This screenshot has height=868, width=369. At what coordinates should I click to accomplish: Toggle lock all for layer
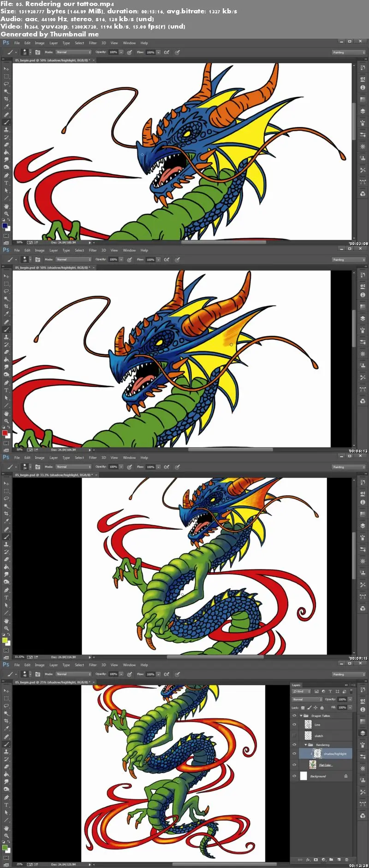tap(321, 707)
